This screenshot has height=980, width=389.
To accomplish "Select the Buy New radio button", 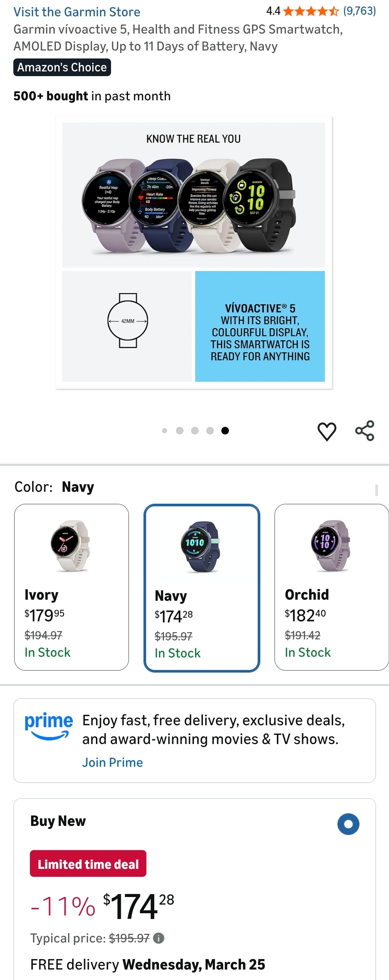I will [x=348, y=824].
